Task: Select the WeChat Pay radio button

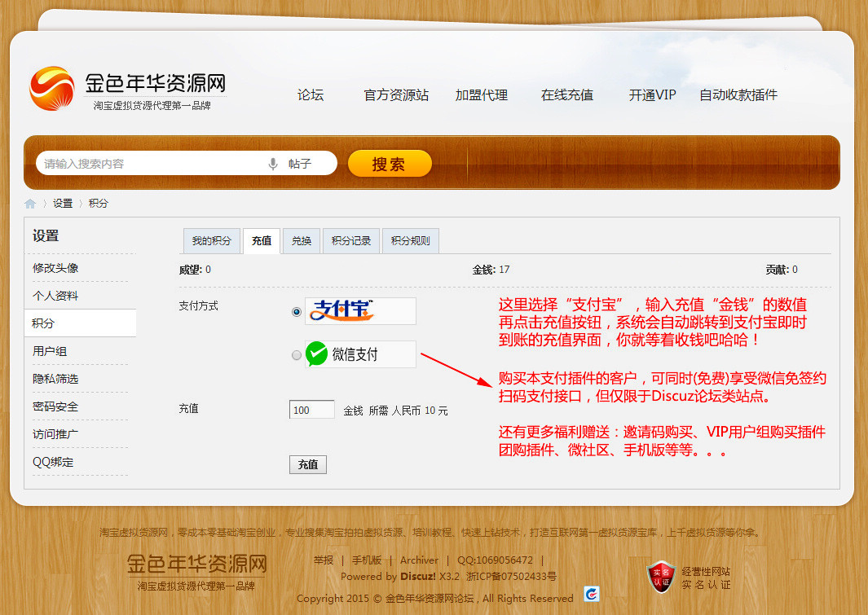Action: click(297, 355)
